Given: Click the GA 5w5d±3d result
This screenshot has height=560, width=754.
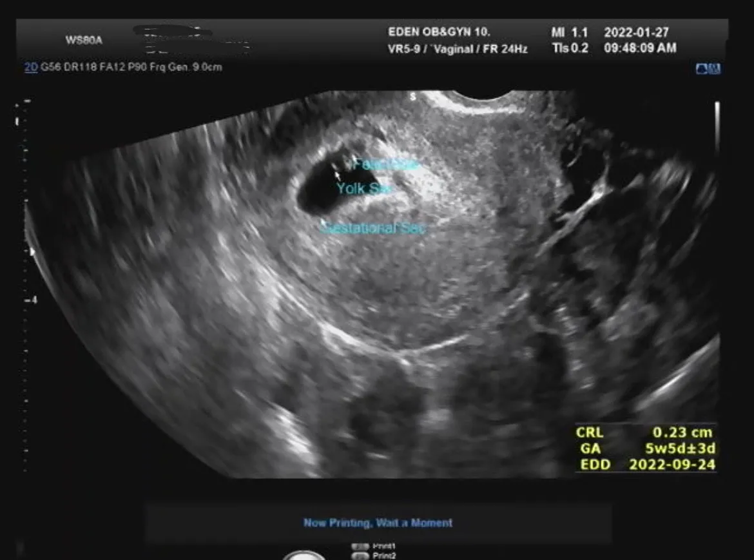Looking at the screenshot, I should pyautogui.click(x=647, y=449).
